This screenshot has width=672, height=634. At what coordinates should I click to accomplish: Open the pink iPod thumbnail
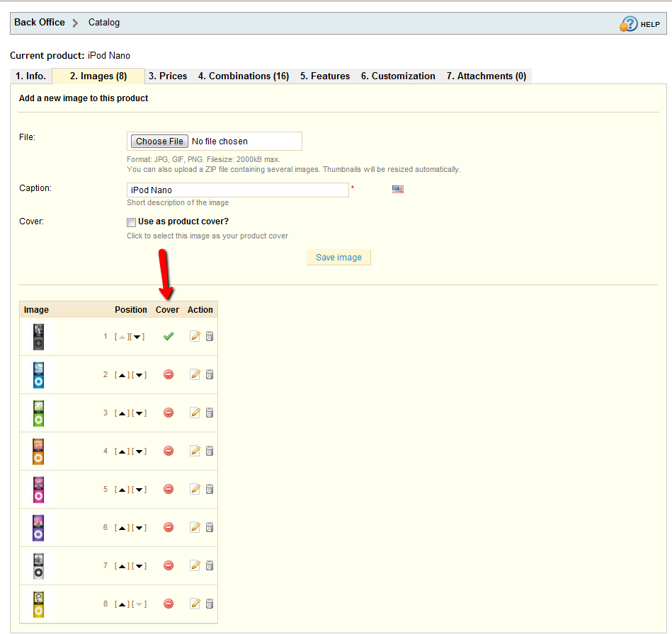tap(38, 489)
